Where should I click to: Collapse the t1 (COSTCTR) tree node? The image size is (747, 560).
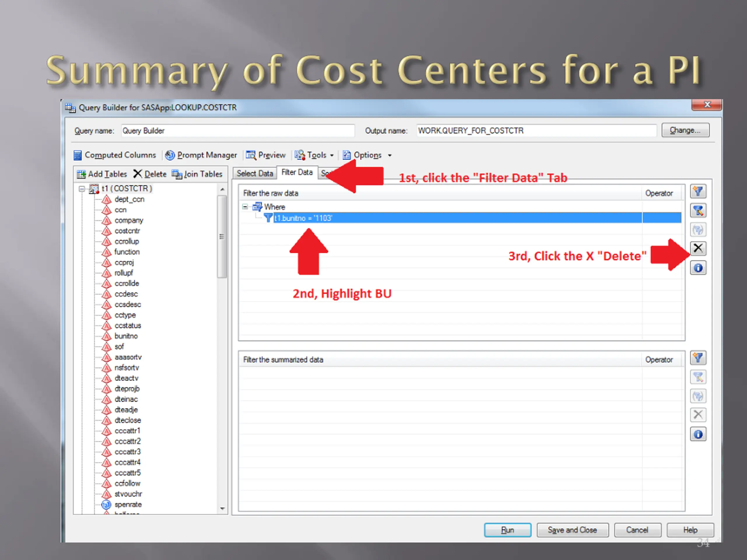pos(82,189)
